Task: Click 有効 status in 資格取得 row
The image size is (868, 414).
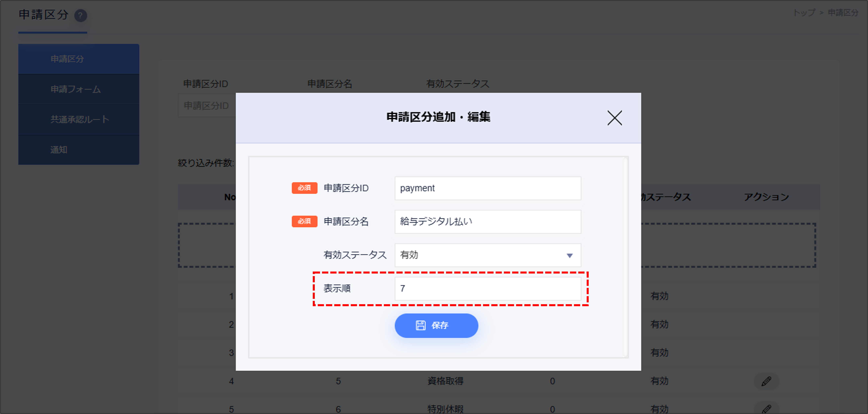Action: tap(659, 381)
